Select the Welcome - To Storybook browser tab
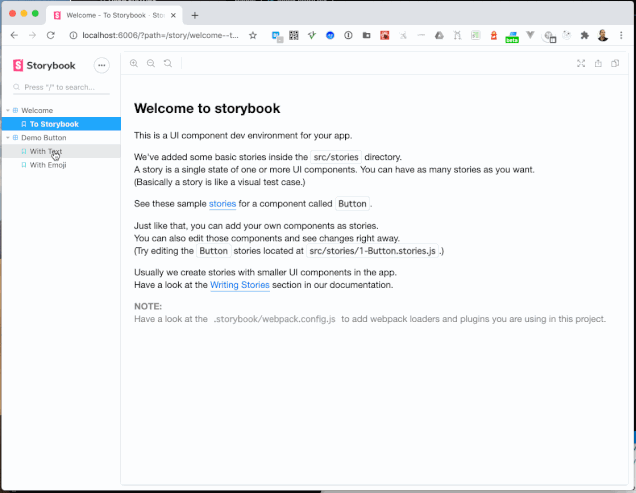Viewport: 636px width, 493px height. click(114, 15)
